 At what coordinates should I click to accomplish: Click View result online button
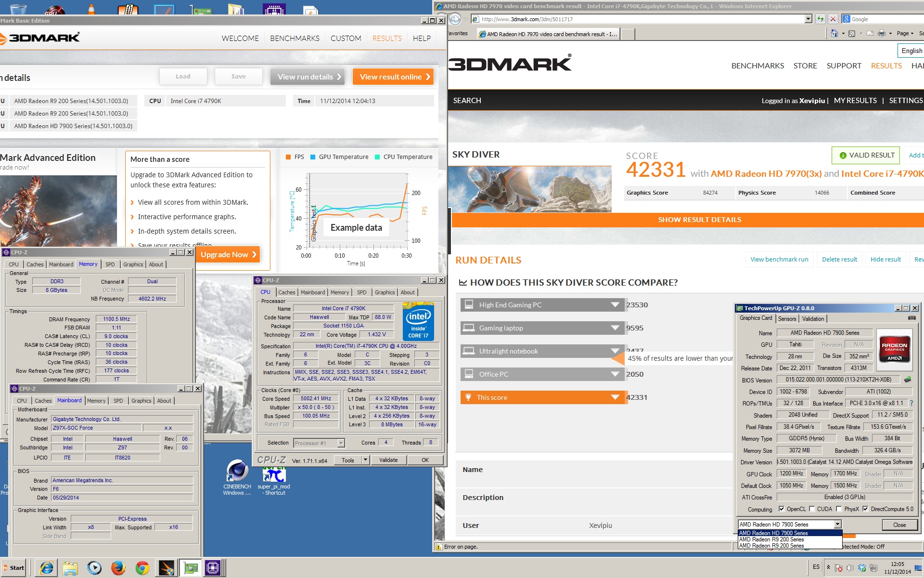(x=393, y=77)
